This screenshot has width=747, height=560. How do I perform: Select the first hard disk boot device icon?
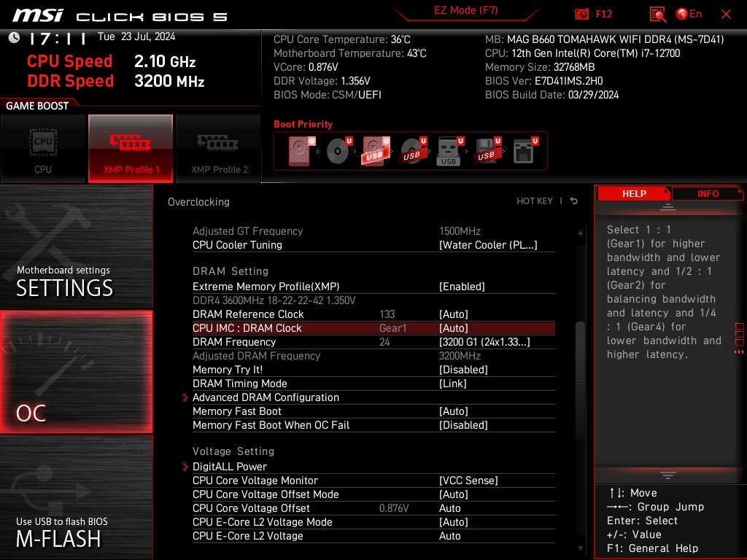(301, 151)
